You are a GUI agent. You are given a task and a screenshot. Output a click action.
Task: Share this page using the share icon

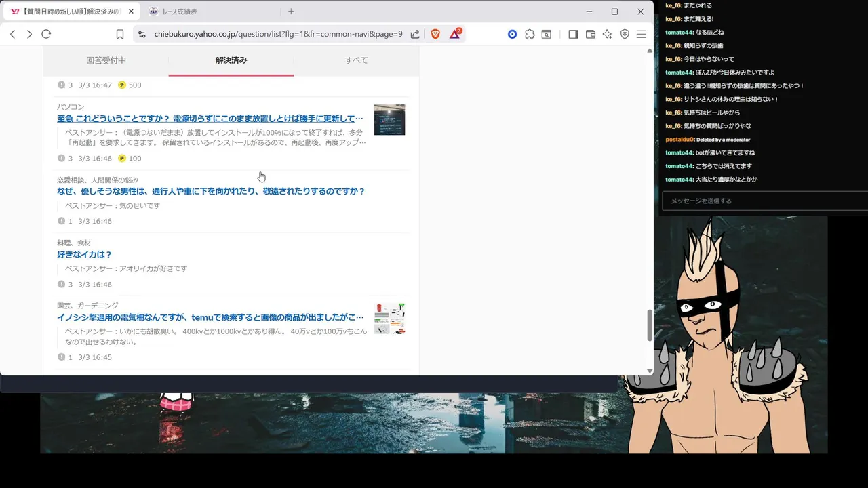click(415, 34)
